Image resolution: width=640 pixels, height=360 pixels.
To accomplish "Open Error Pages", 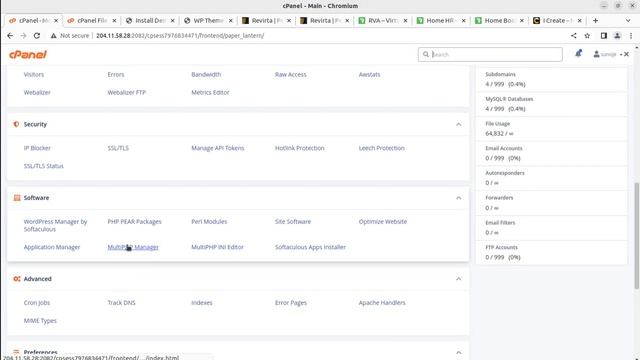I will (291, 303).
